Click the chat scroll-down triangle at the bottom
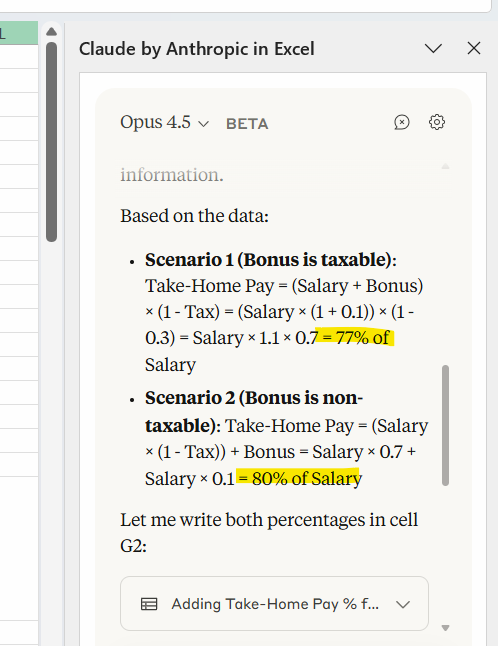This screenshot has height=646, width=498. coord(445,628)
